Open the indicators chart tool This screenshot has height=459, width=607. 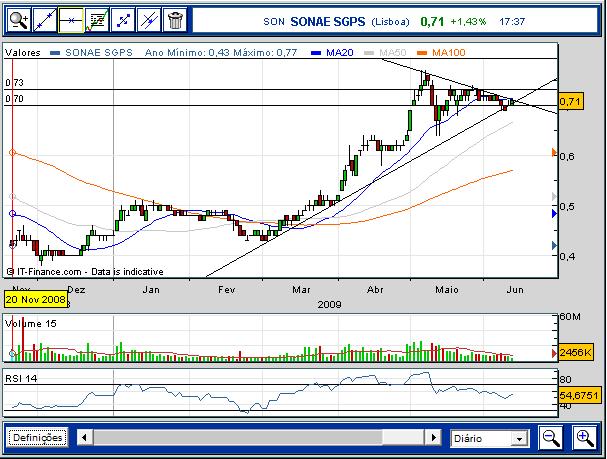(x=97, y=20)
